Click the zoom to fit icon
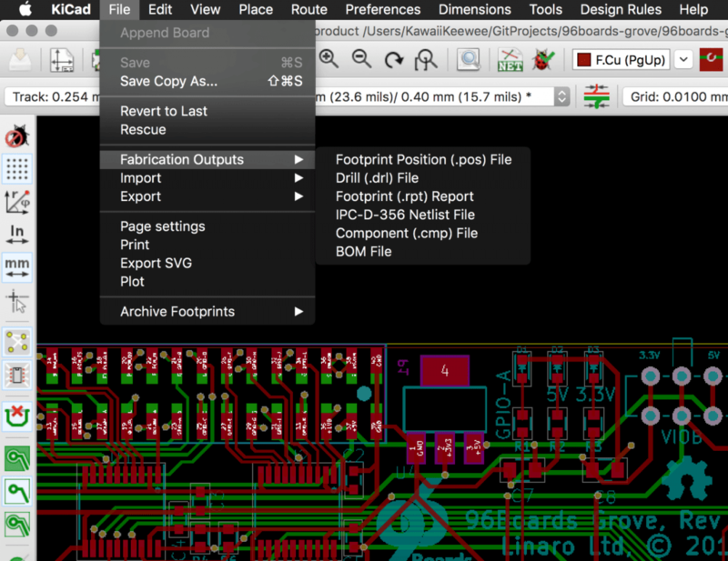Image resolution: width=728 pixels, height=561 pixels. click(x=425, y=60)
